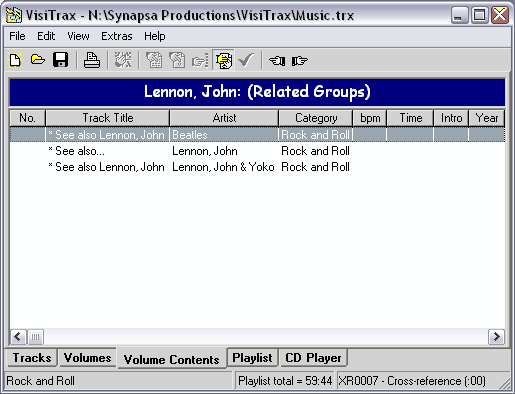This screenshot has width=515, height=394.
Task: Click 'Lennon, John & Yoko' artist cell
Action: (223, 167)
